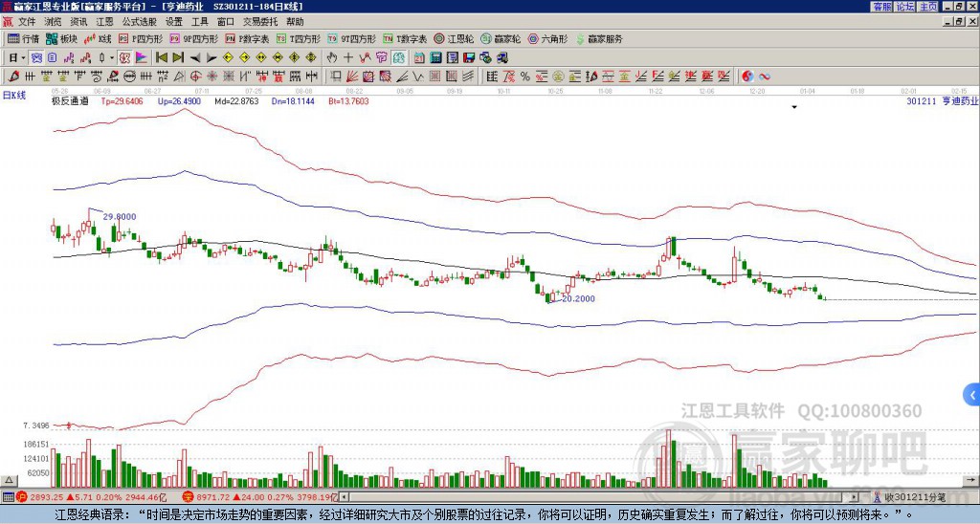Open the 主页 homepage link
Viewport: 980px width, 524px height.
[x=927, y=6]
